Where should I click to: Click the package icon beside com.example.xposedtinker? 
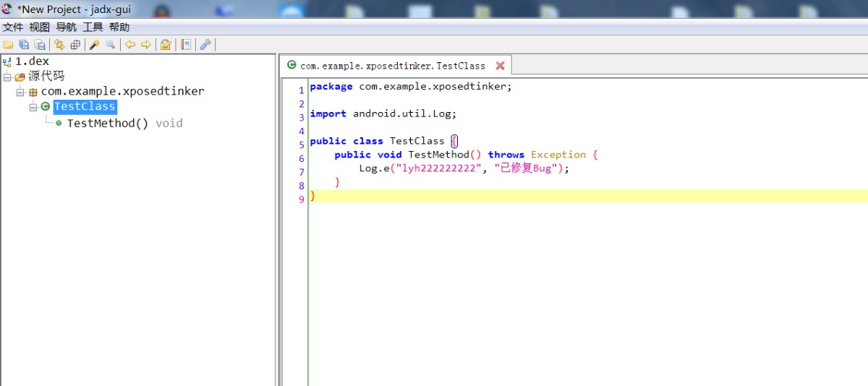pos(33,92)
